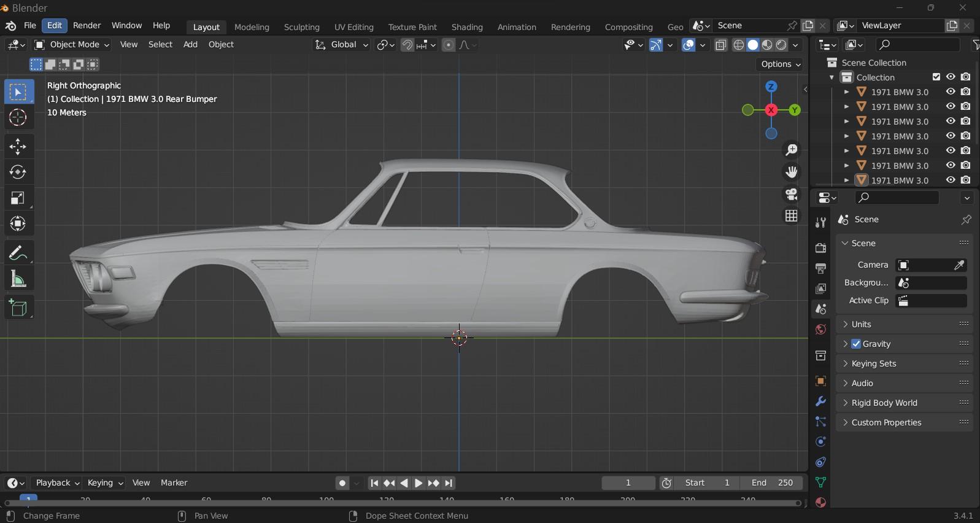
Task: Open the Object properties tab
Action: point(820,381)
